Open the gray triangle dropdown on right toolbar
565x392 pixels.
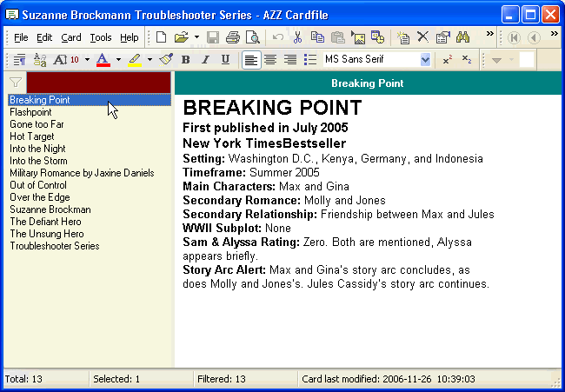tap(497, 60)
